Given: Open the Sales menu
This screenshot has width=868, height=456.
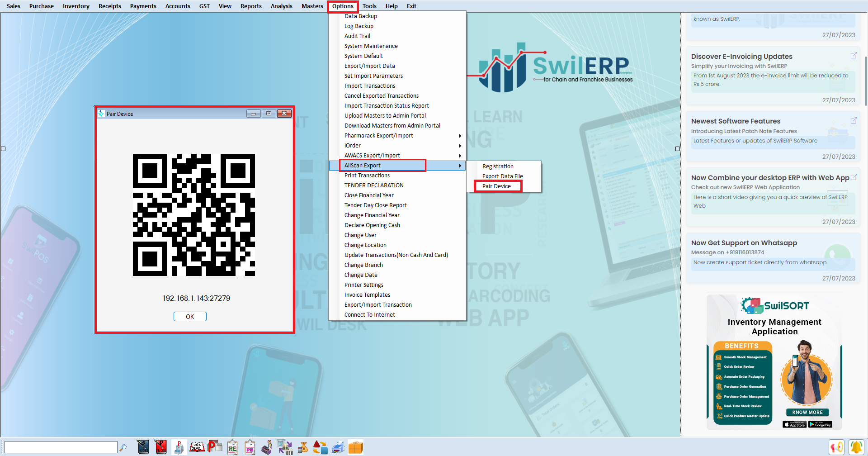Looking at the screenshot, I should (x=14, y=6).
